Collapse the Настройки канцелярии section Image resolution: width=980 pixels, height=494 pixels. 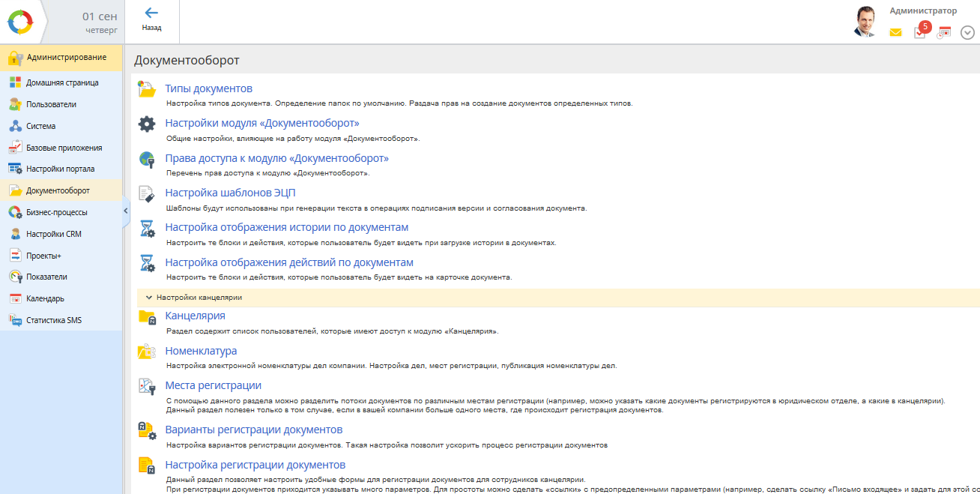tap(149, 298)
